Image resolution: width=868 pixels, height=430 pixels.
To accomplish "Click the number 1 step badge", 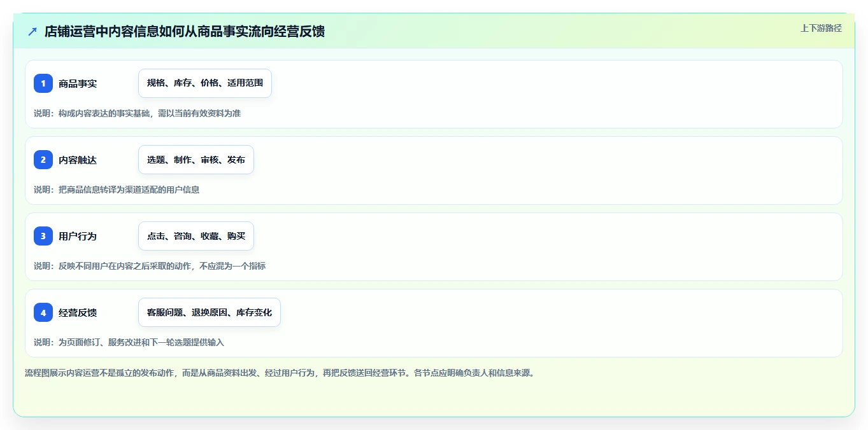I will pyautogui.click(x=43, y=83).
